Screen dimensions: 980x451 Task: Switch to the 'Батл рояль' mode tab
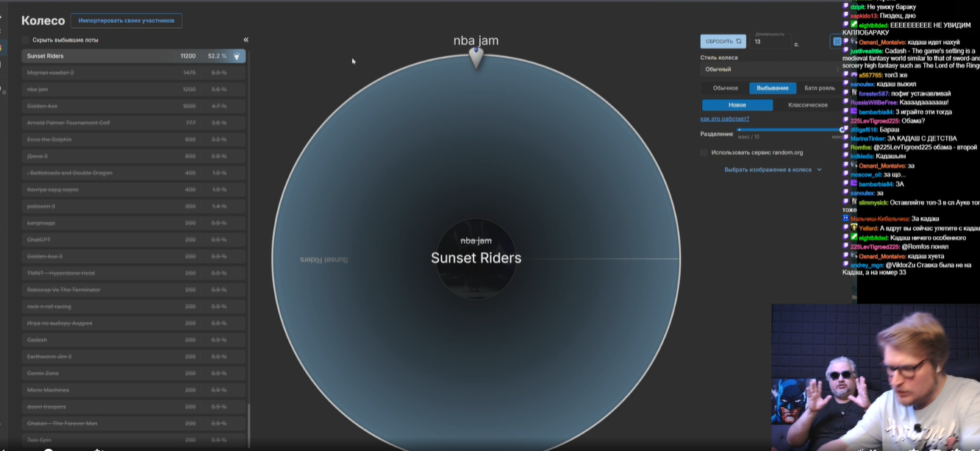coord(819,88)
